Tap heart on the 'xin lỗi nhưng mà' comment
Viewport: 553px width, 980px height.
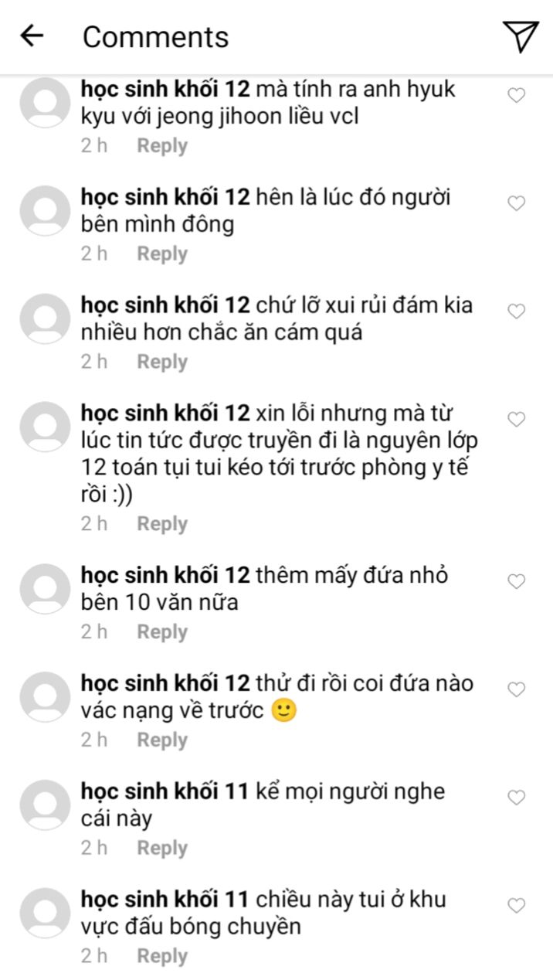tap(516, 419)
